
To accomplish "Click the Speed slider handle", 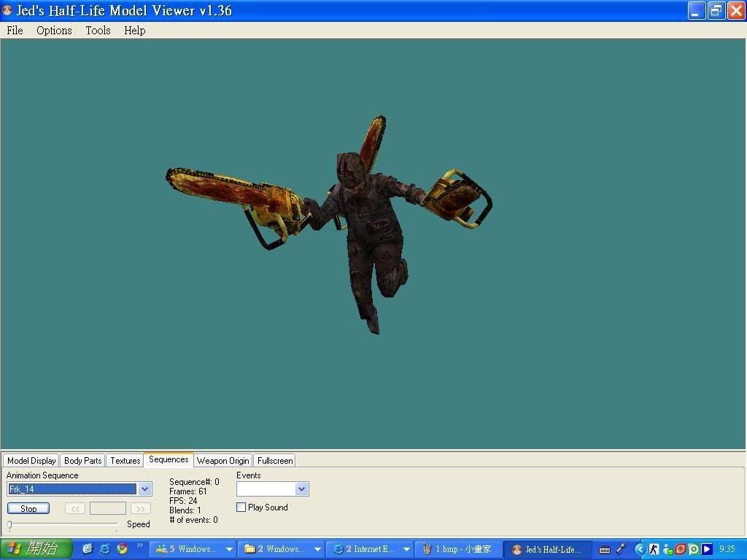I will [9, 524].
